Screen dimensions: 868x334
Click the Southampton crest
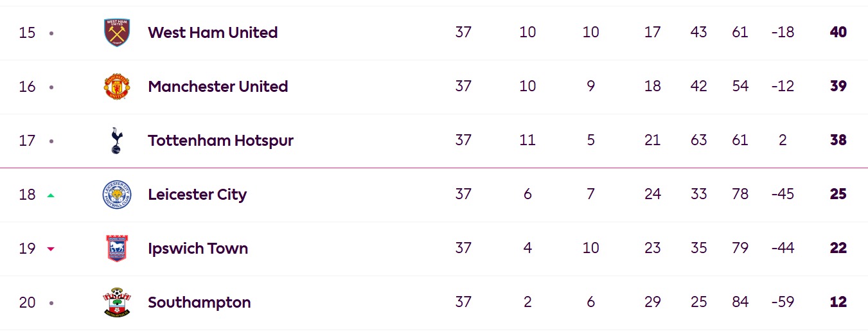click(117, 303)
